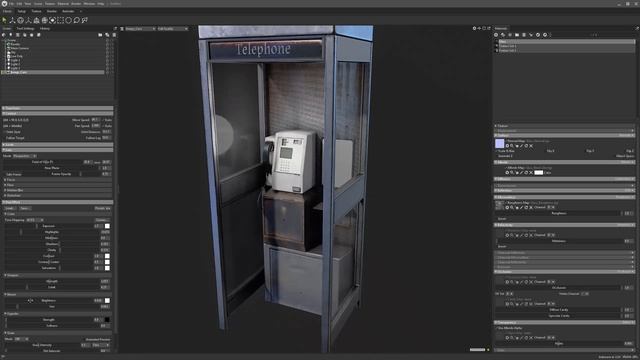Screen dimensions: 640x360
Task: Collapse the Bloom section
Action: (x=58, y=294)
